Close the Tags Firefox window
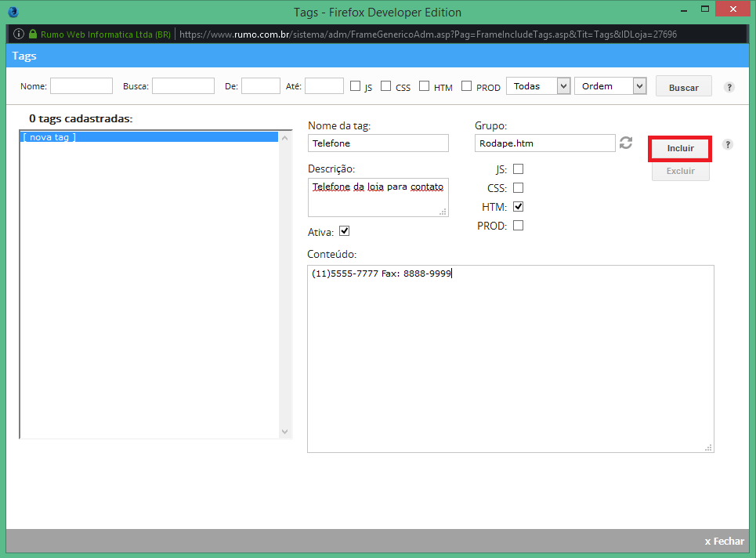 point(732,9)
